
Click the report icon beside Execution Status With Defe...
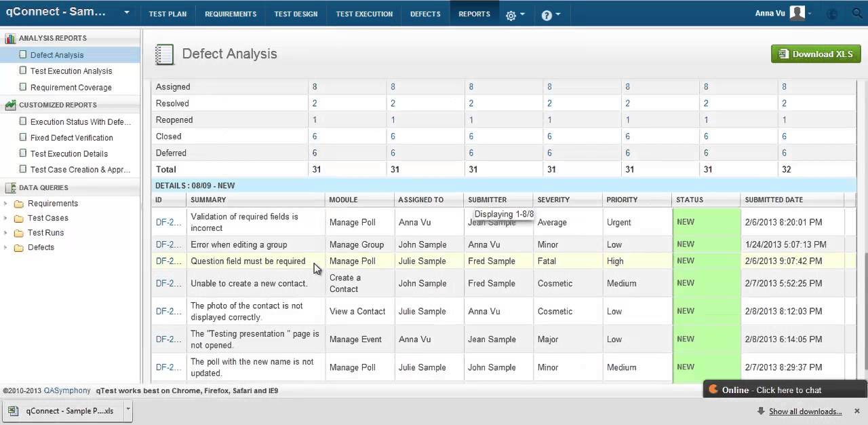pyautogui.click(x=23, y=122)
